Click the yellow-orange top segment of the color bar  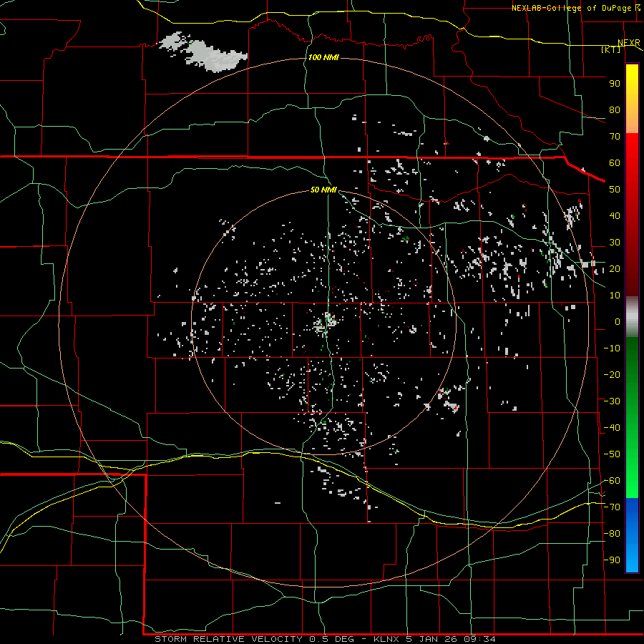[x=632, y=99]
